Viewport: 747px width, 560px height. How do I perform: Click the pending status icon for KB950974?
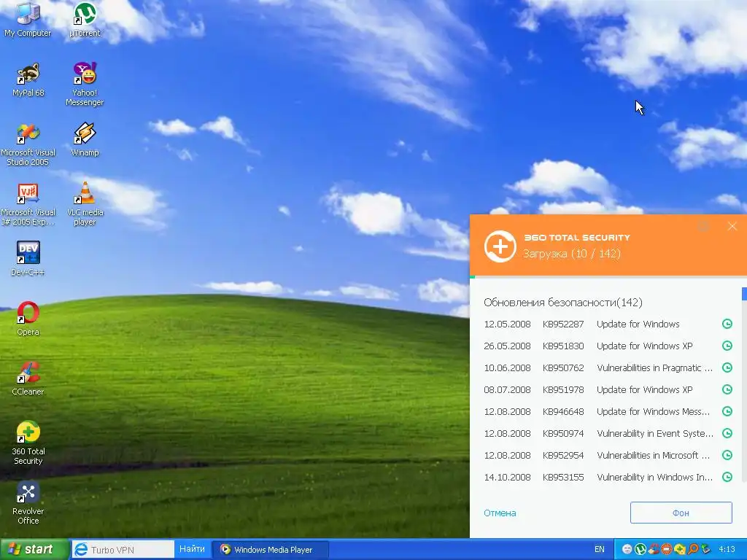coord(727,433)
